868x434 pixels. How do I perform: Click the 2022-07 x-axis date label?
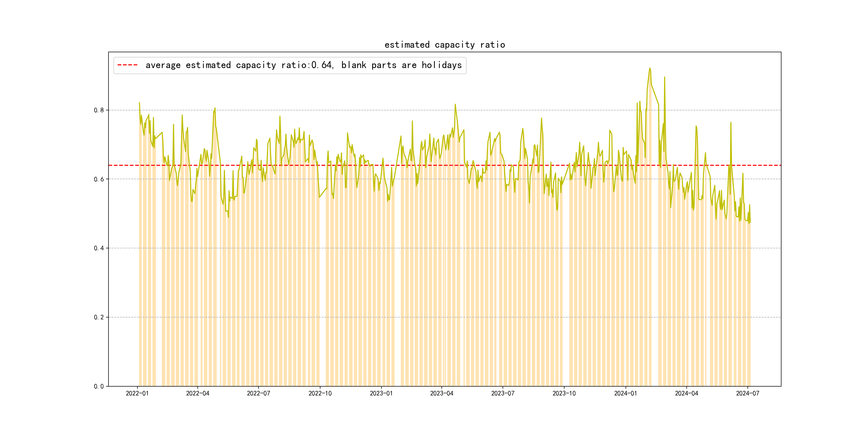coord(259,394)
